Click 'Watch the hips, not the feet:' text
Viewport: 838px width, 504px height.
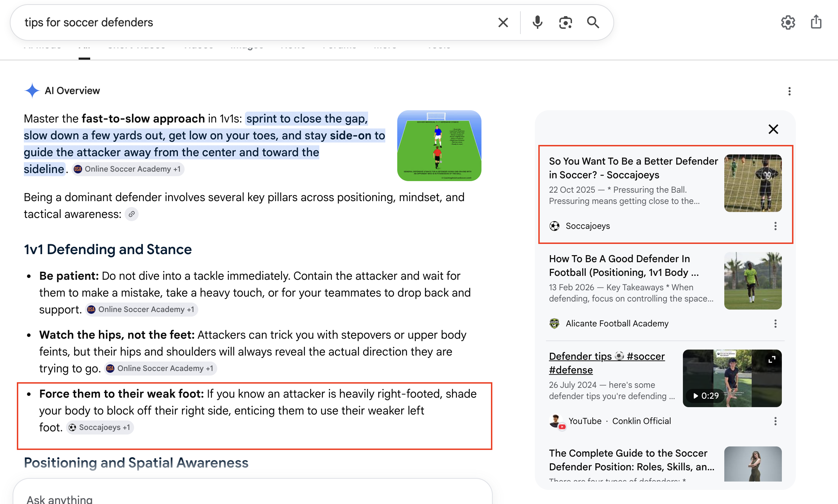pos(117,335)
